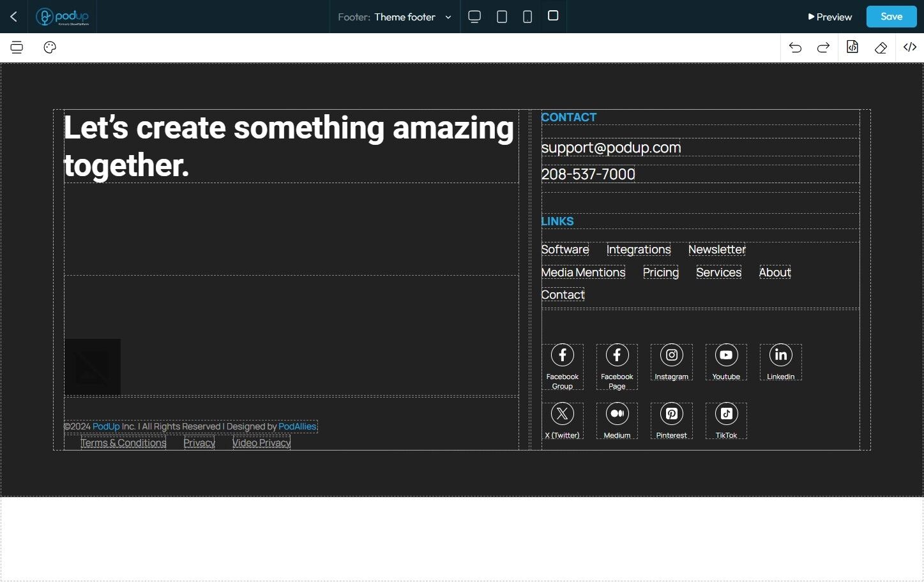The height and width of the screenshot is (582, 924).
Task: Click the eraser clear icon
Action: click(881, 47)
